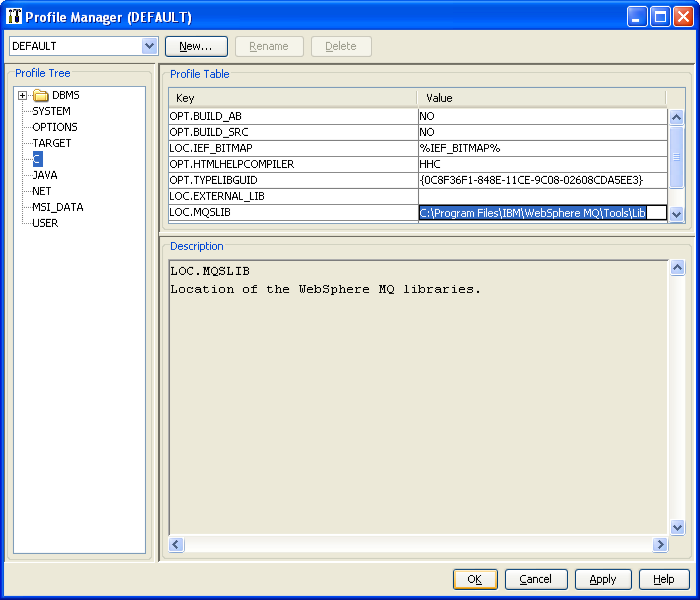Click the OK button

pyautogui.click(x=475, y=579)
